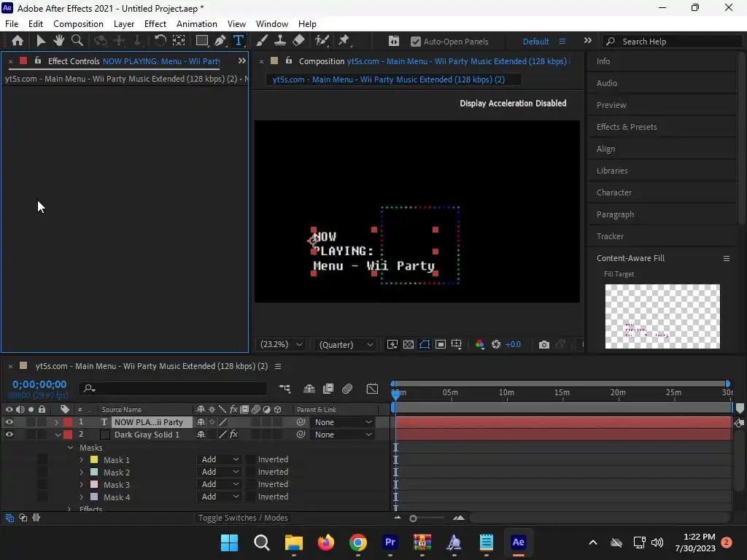
Task: Select the Selection arrow tool
Action: (41, 41)
